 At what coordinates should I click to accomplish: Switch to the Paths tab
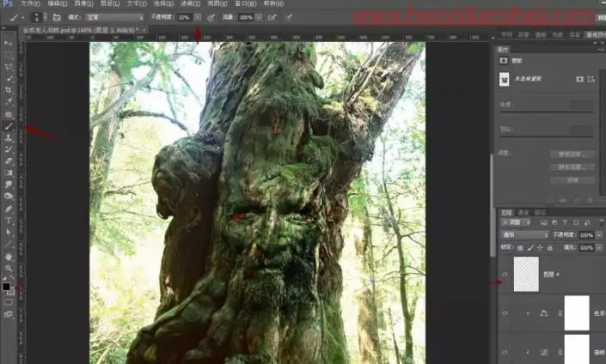pos(540,212)
